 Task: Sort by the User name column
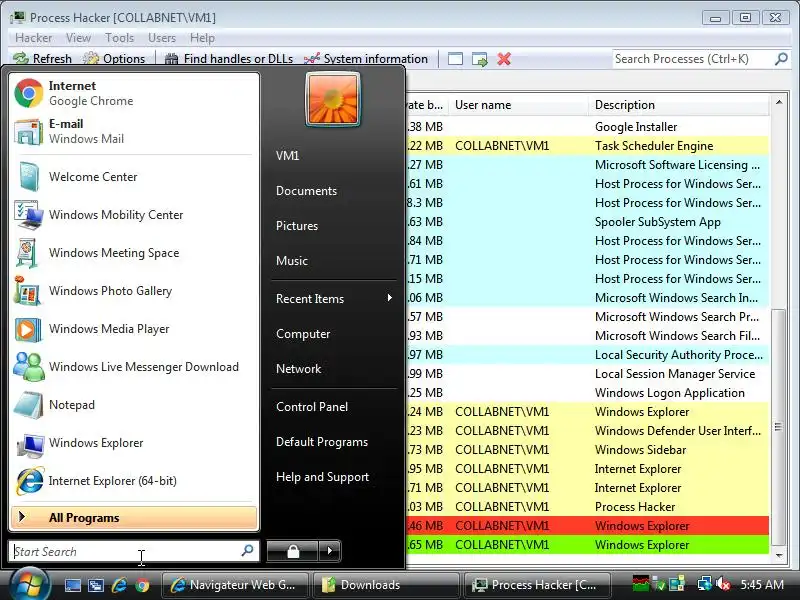[518, 105]
